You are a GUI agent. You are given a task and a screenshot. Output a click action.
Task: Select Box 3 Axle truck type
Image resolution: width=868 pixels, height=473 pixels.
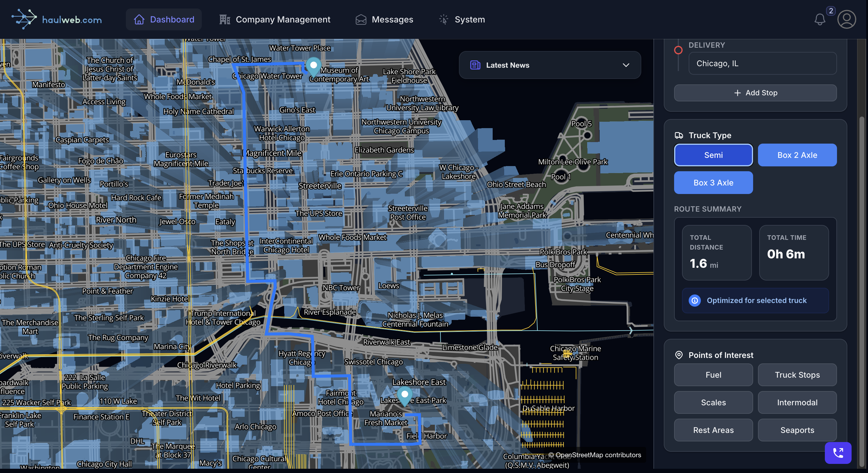(713, 182)
